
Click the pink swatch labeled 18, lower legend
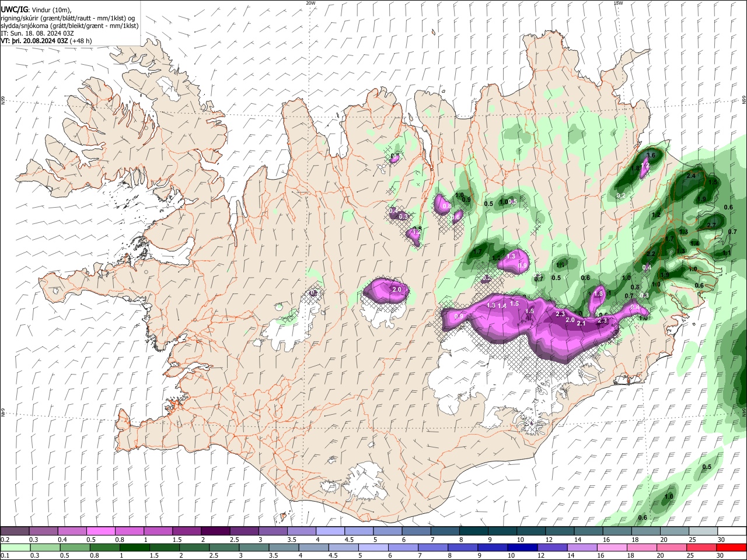click(x=641, y=547)
